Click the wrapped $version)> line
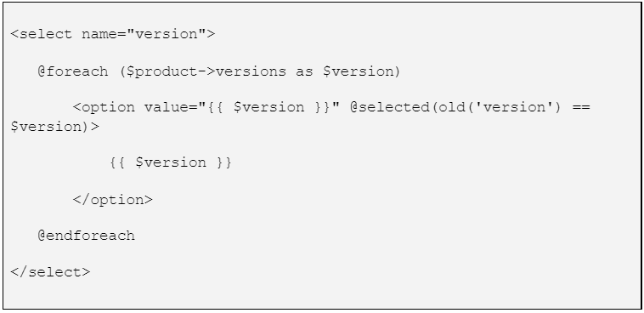 (55, 126)
